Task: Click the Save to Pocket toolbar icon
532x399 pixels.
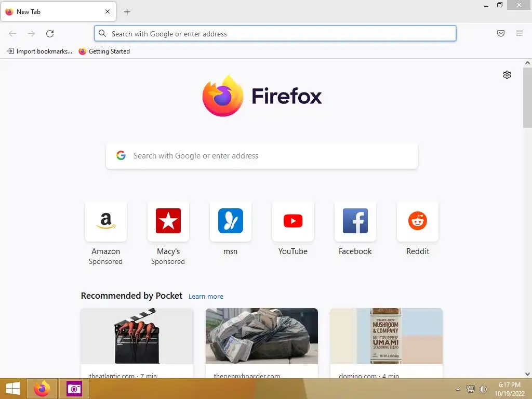Action: [501, 33]
